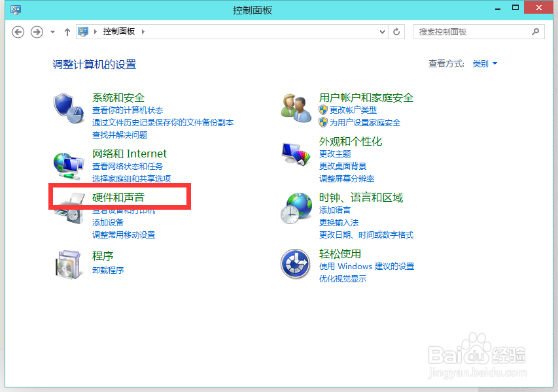
Task: Expand the address bar history dropdown
Action: [381, 31]
